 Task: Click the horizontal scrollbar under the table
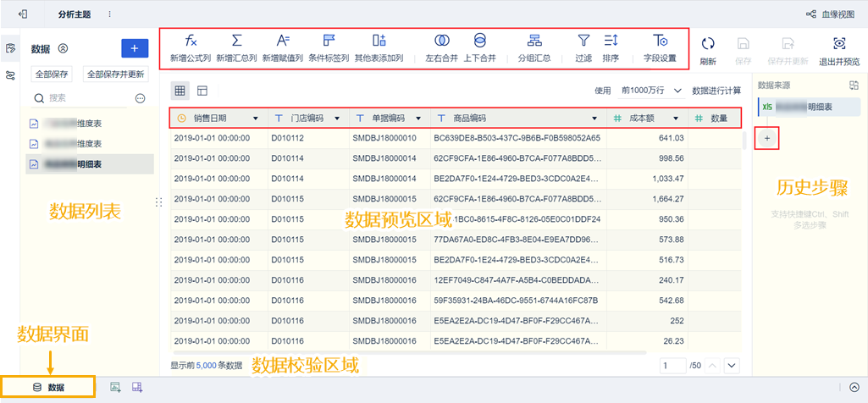(410, 352)
